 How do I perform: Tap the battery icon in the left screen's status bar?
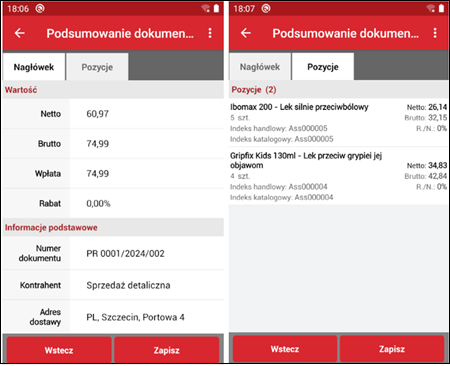point(216,8)
